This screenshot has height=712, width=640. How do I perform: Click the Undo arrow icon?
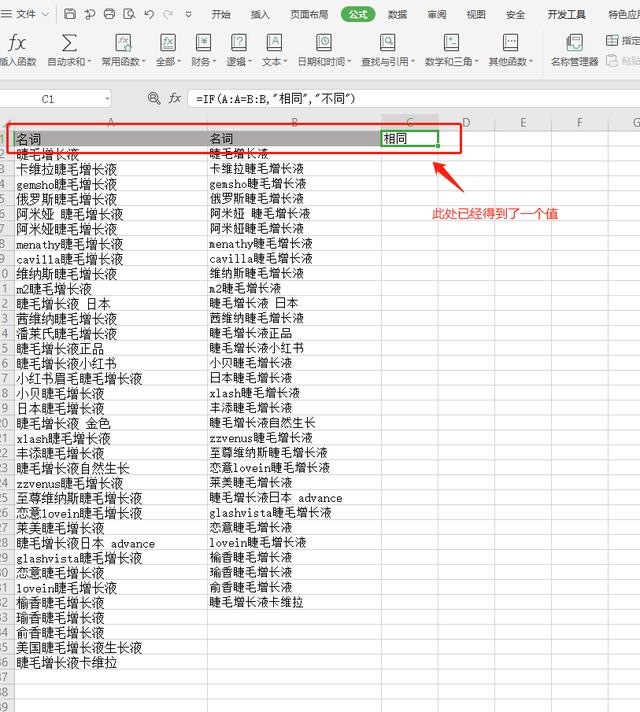click(149, 15)
